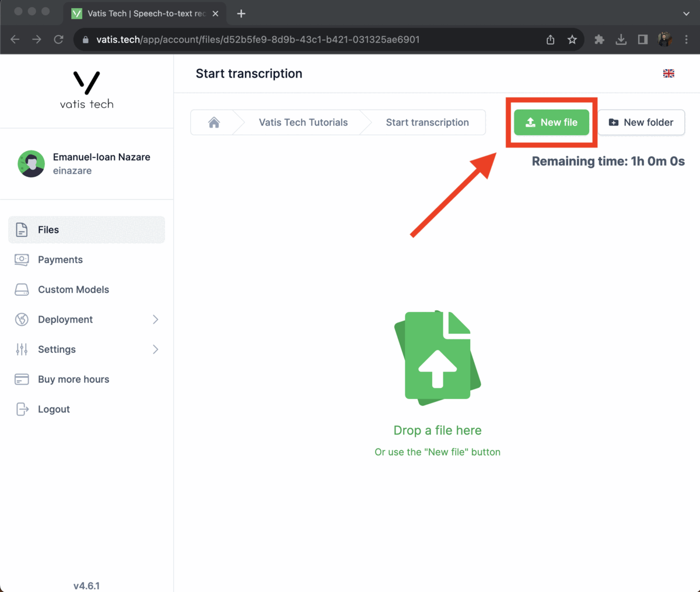Click the einazare username text
Image resolution: width=700 pixels, height=592 pixels.
[x=72, y=171]
